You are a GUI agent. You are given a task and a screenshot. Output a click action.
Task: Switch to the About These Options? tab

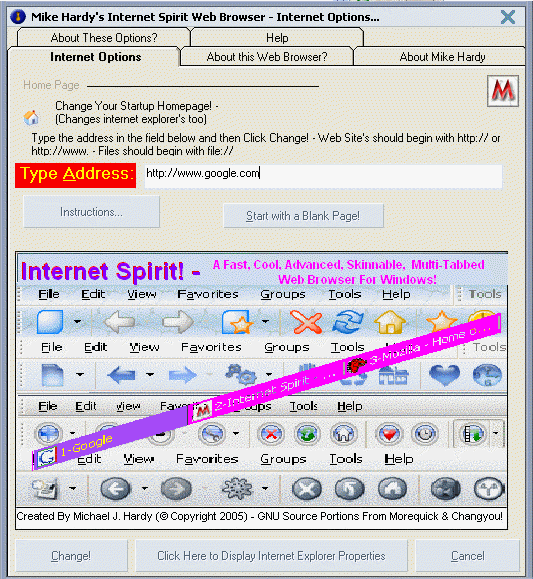104,38
